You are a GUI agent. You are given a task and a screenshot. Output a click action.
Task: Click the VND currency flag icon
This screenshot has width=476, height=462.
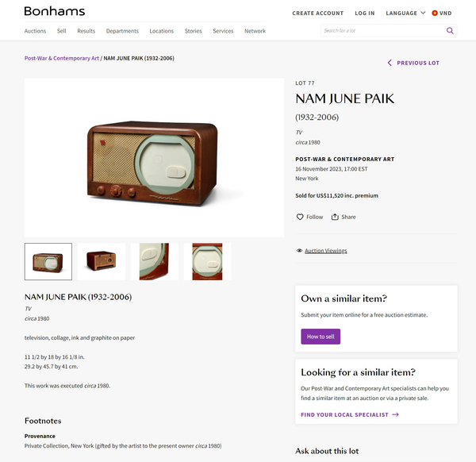[435, 13]
